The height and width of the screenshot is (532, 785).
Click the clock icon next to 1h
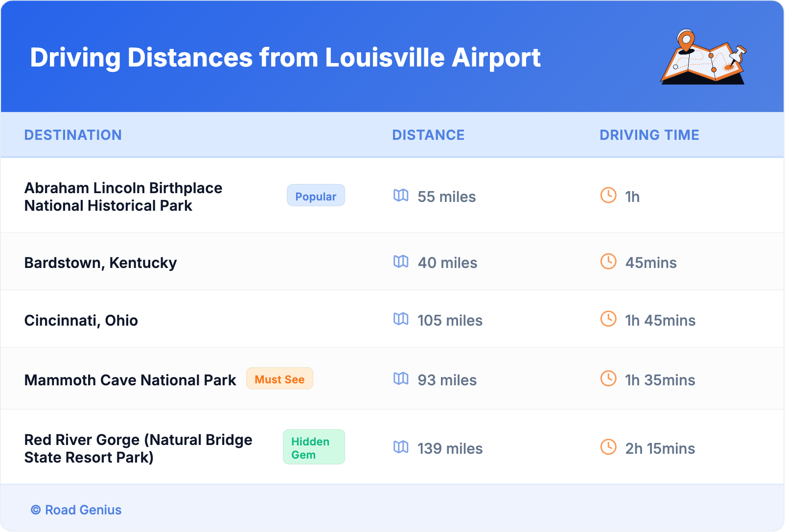(608, 196)
